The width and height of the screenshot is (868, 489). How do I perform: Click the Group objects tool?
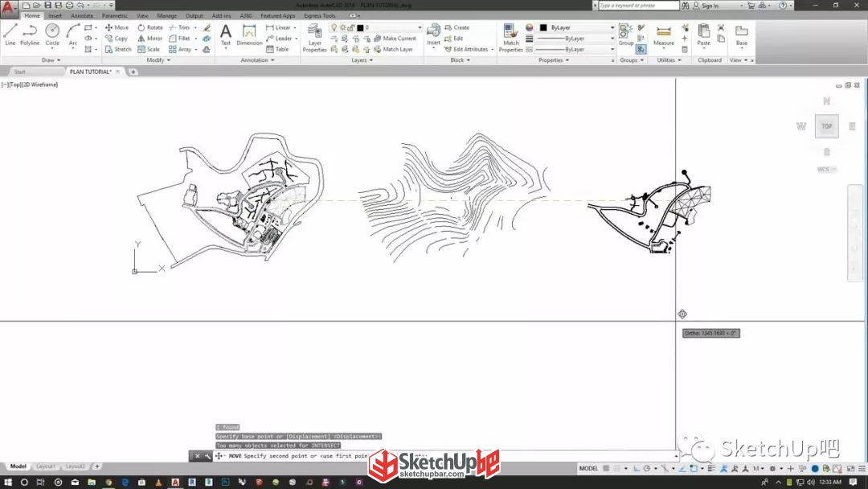tap(625, 35)
